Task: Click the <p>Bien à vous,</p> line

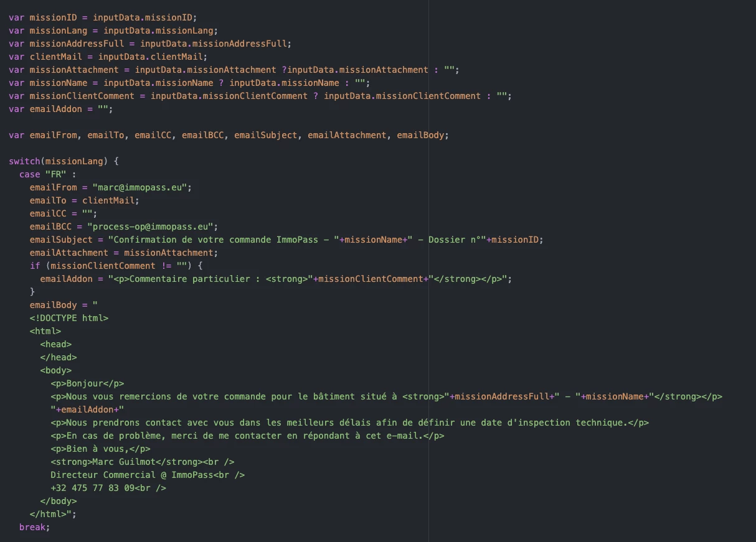Action: tap(100, 449)
